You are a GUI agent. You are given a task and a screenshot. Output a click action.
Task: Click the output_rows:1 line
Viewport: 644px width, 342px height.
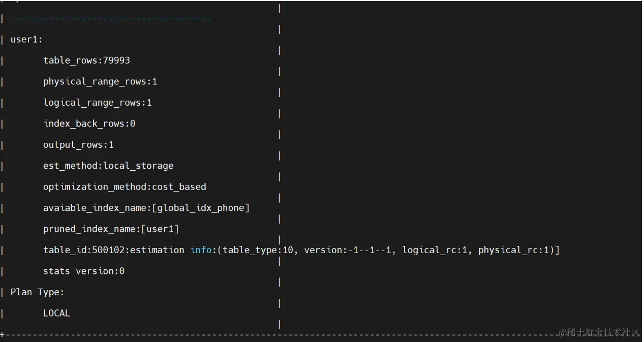click(x=78, y=145)
